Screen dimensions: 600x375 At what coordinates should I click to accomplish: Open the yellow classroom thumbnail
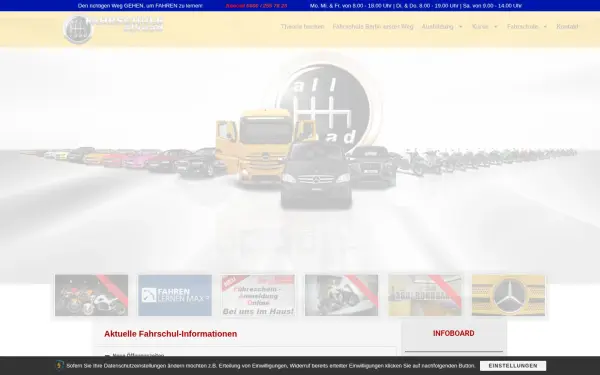pyautogui.click(x=425, y=295)
